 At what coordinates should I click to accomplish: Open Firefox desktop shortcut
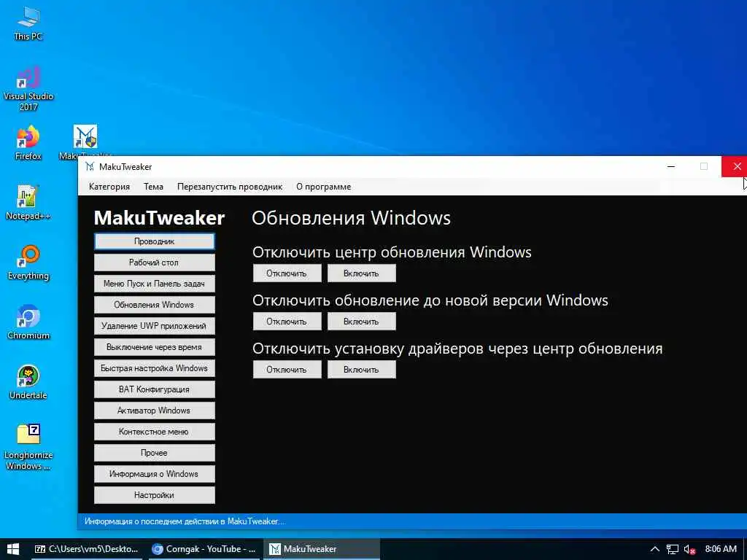tap(28, 143)
